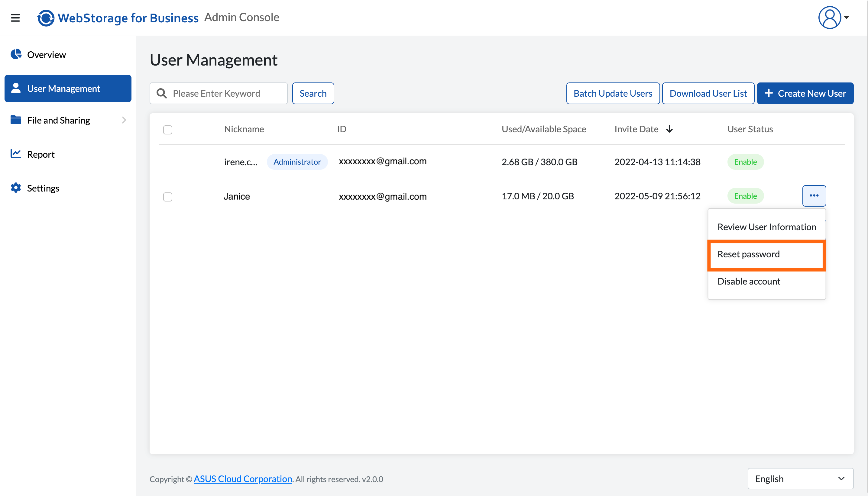Click the Admin Console title text
The width and height of the screenshot is (868, 496).
[241, 17]
